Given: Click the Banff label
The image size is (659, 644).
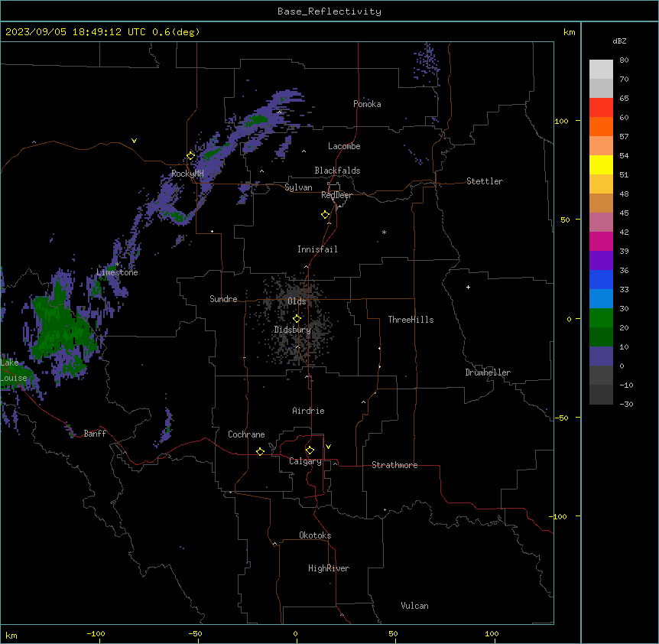Looking at the screenshot, I should (x=95, y=434).
